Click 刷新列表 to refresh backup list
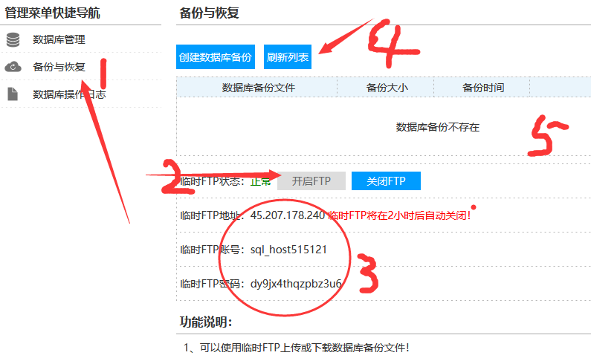The width and height of the screenshot is (591, 364). click(x=288, y=57)
